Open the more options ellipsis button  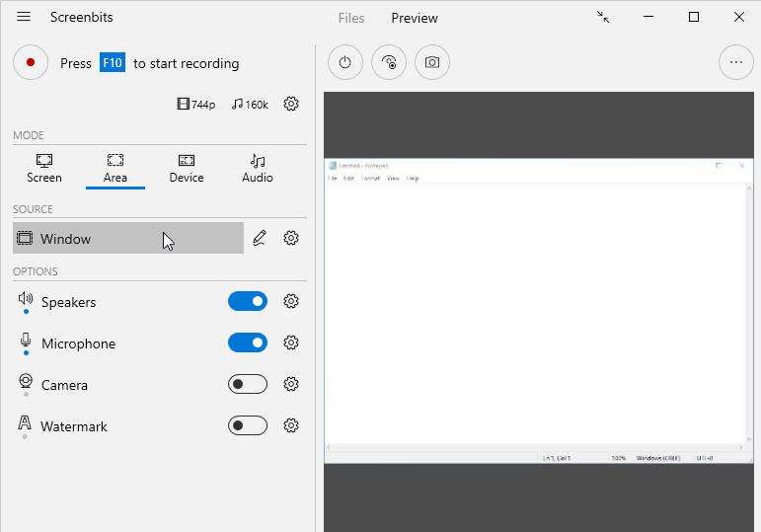tap(736, 62)
